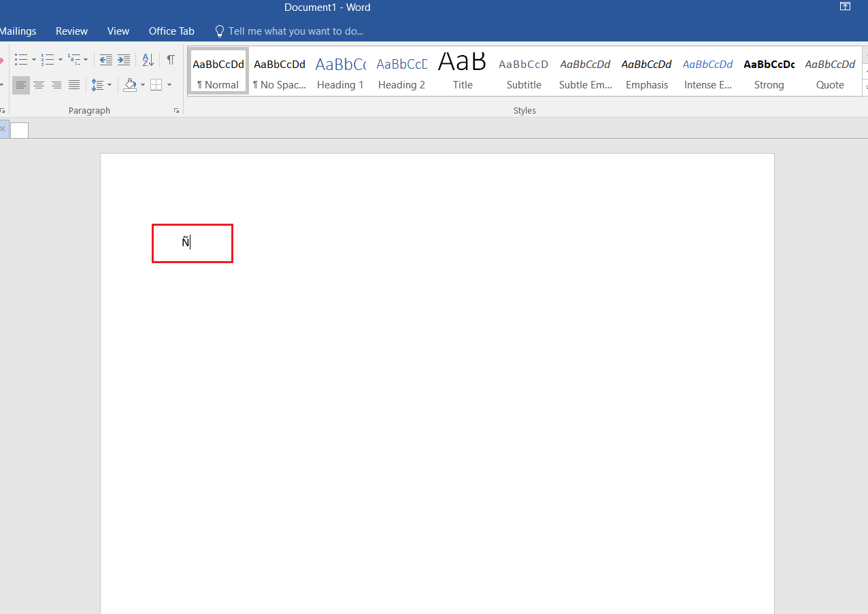Click the Shading paint bucket color
The image size is (868, 614).
(x=130, y=85)
